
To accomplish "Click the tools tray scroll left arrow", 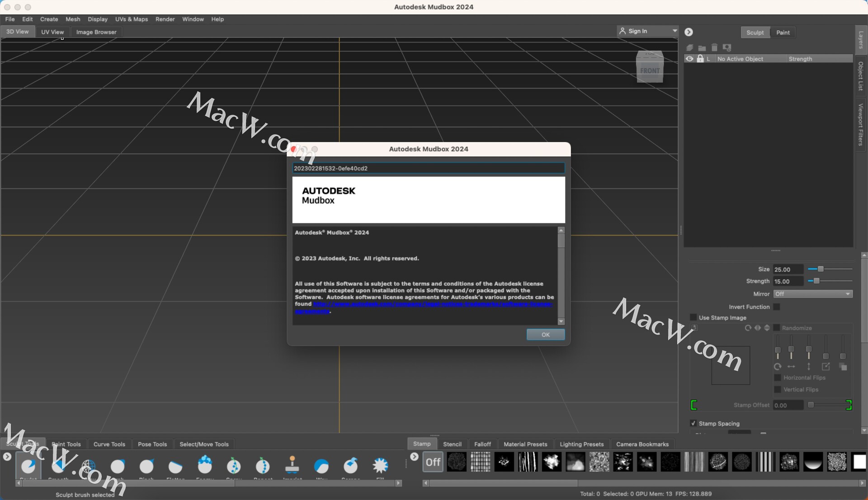I will pyautogui.click(x=19, y=483).
